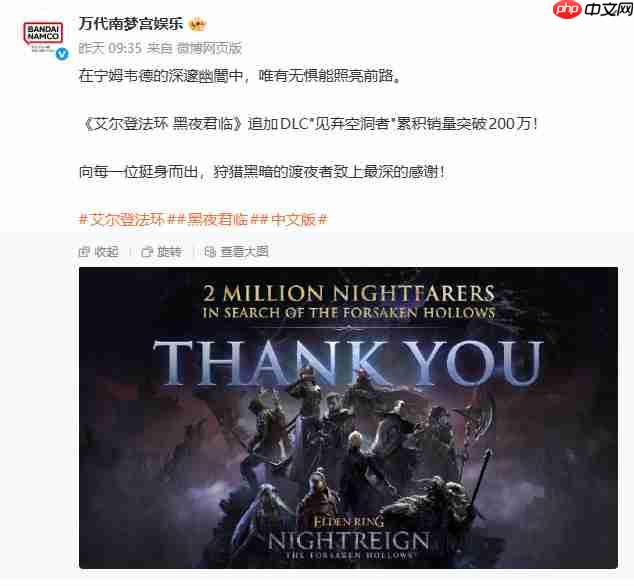The image size is (634, 586).
Task: Click the gold crown membership icon
Action: pos(197,25)
